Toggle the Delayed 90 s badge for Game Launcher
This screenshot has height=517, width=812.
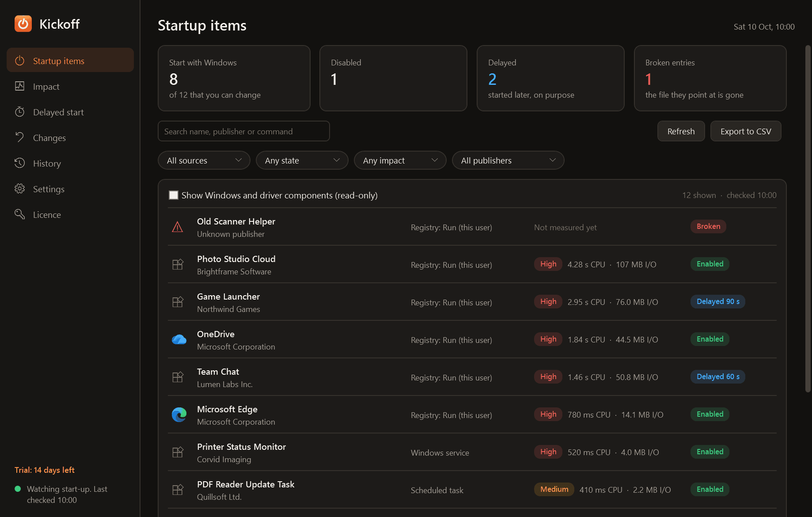click(x=718, y=301)
